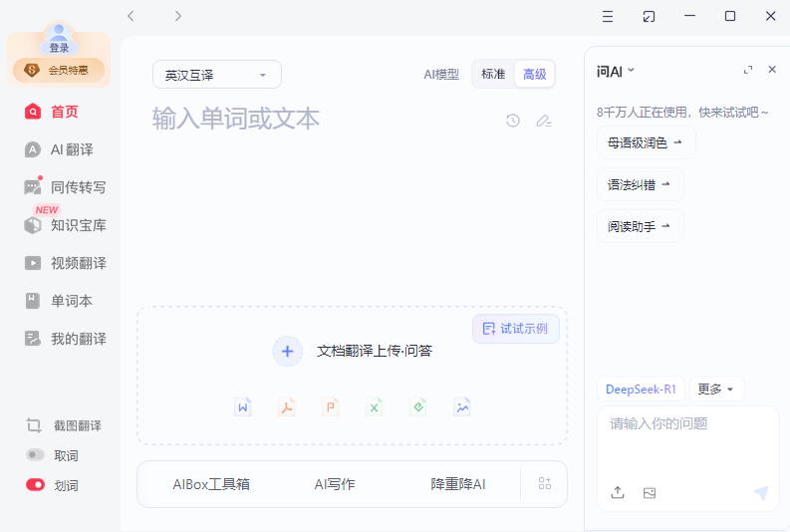The height and width of the screenshot is (532, 790).
Task: Select the DeepSeek-R1 model chip
Action: (641, 389)
